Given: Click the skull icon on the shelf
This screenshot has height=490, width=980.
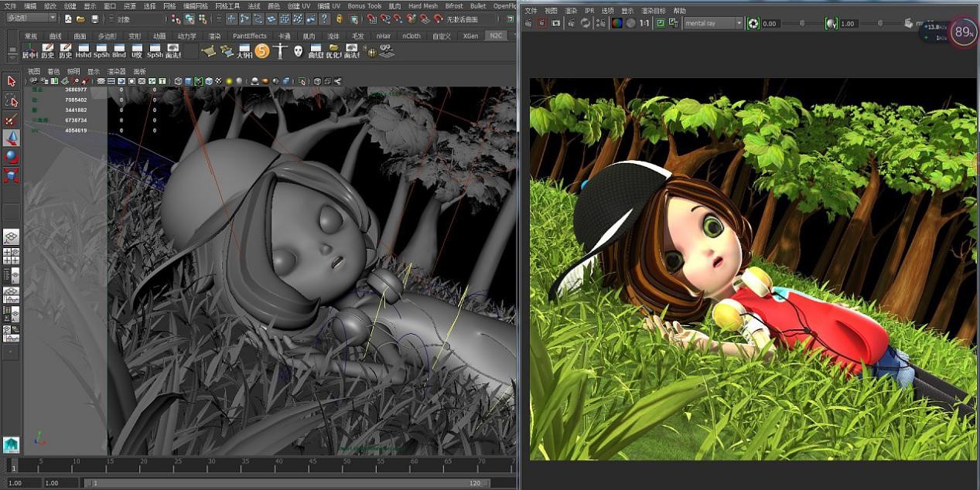Looking at the screenshot, I should point(298,51).
